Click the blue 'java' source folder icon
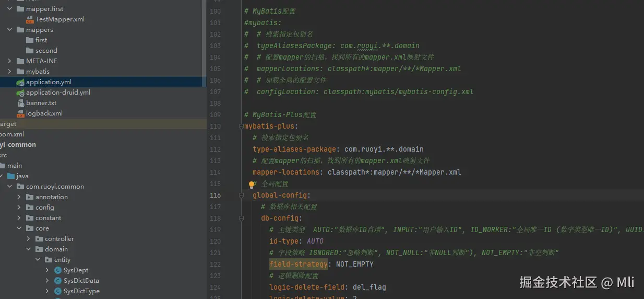The image size is (644, 299). pos(11,176)
